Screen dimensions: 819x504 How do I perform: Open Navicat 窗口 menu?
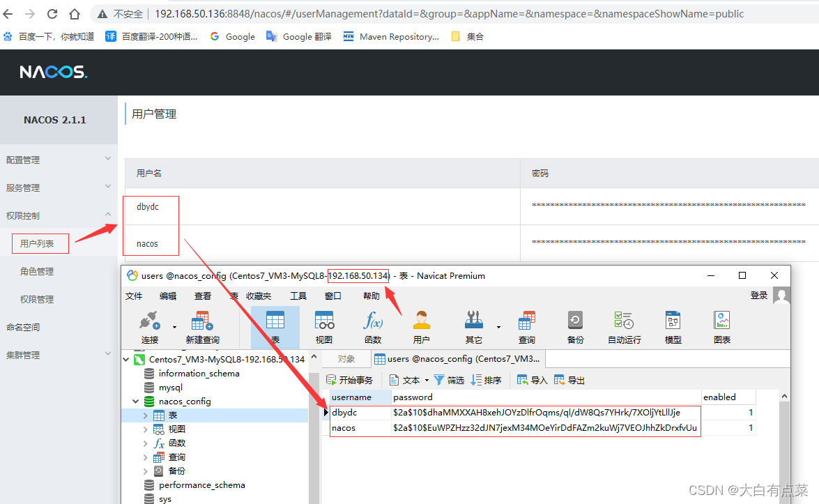pyautogui.click(x=332, y=296)
